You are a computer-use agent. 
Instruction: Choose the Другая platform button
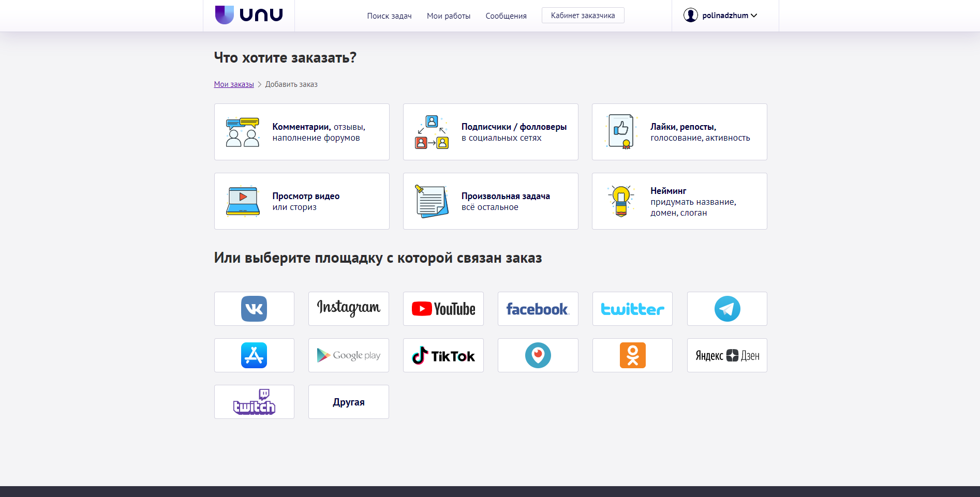coord(349,402)
